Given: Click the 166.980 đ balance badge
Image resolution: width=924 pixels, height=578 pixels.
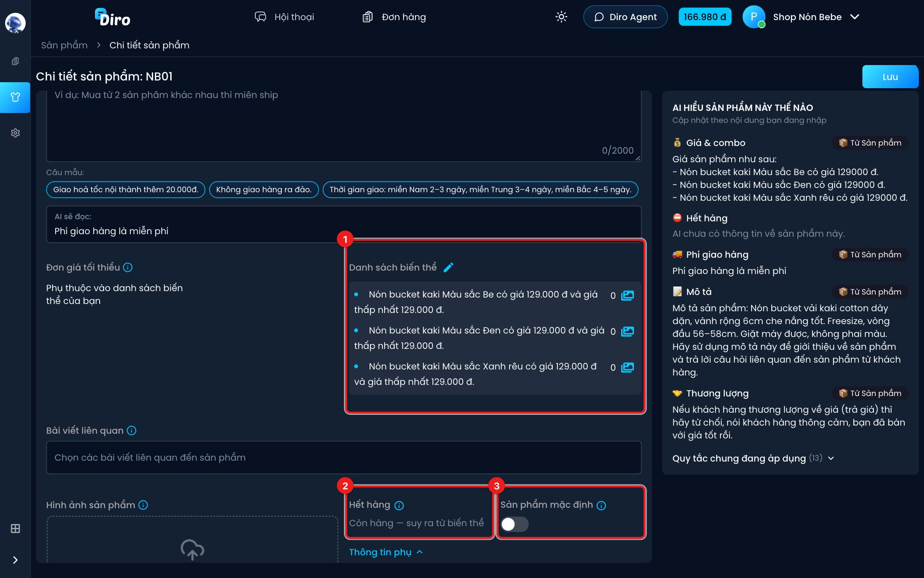Looking at the screenshot, I should (705, 17).
